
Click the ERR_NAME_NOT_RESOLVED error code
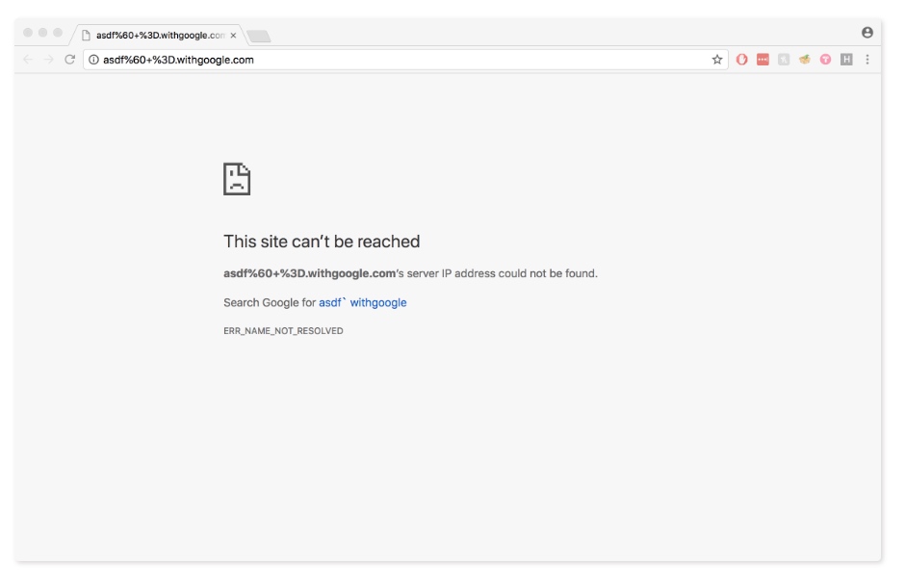283,331
